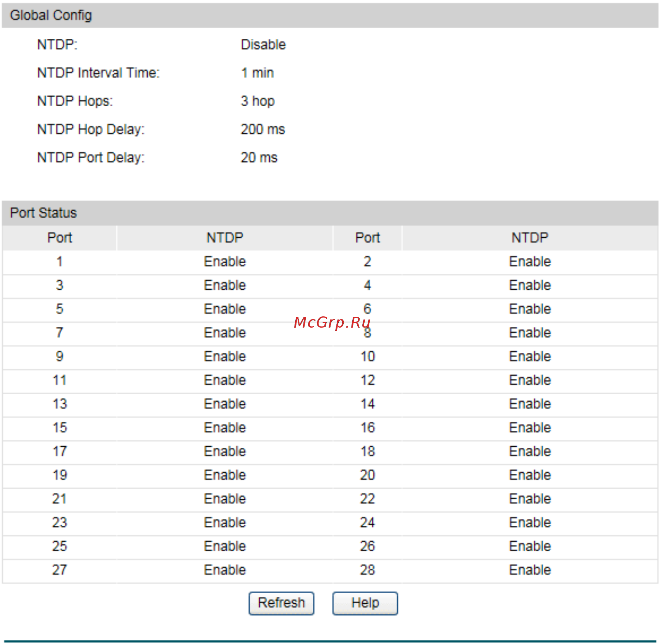The height and width of the screenshot is (644, 660).
Task: Click the '3 hop' value
Action: pyautogui.click(x=258, y=101)
